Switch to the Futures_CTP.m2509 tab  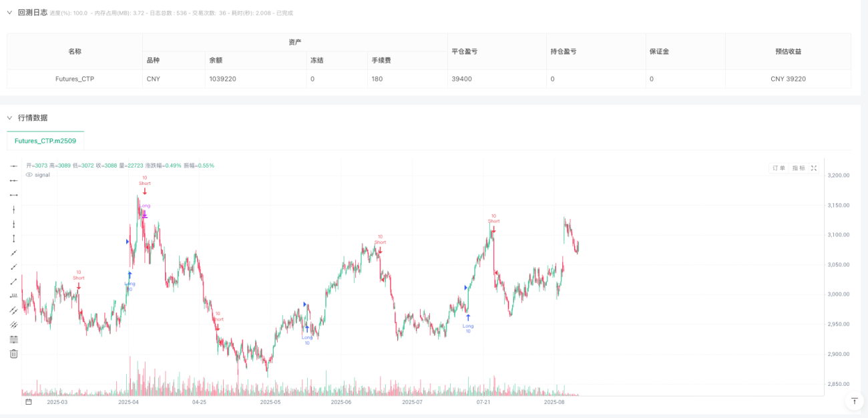pyautogui.click(x=45, y=141)
